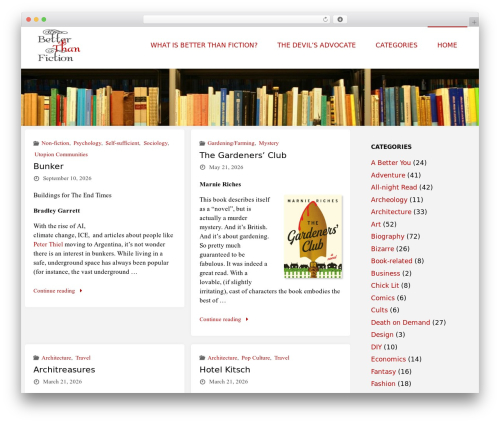Click the September 10, 2026 date
The image size is (500, 423).
67,179
